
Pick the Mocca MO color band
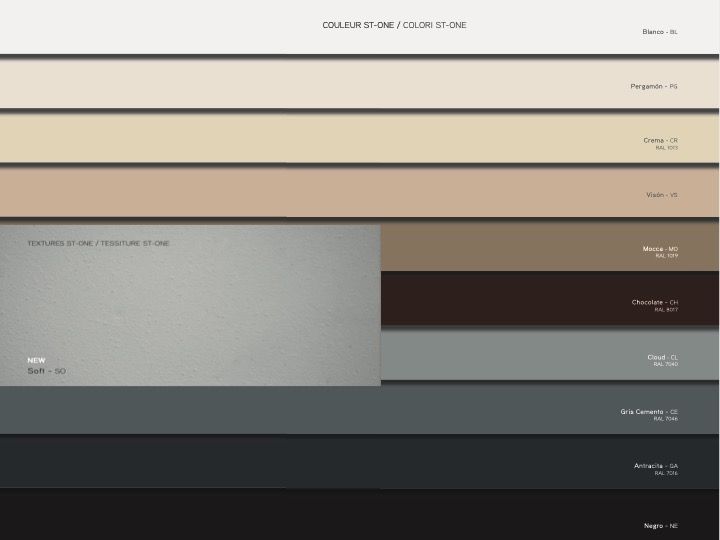(x=550, y=247)
